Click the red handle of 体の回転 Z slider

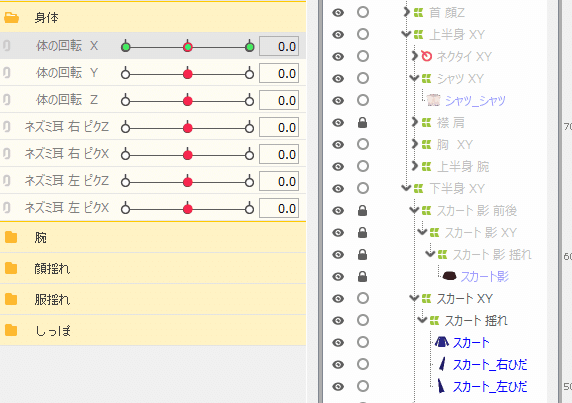[x=188, y=101]
